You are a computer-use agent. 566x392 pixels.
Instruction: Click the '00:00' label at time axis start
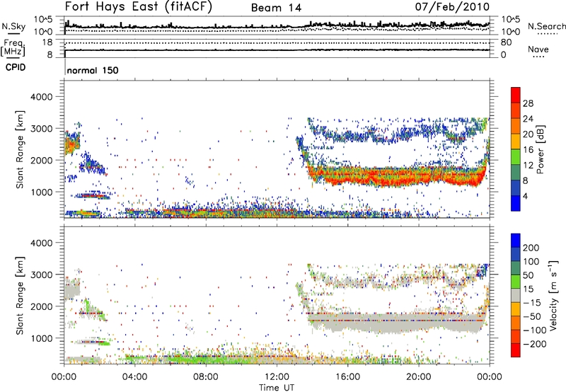[64, 377]
